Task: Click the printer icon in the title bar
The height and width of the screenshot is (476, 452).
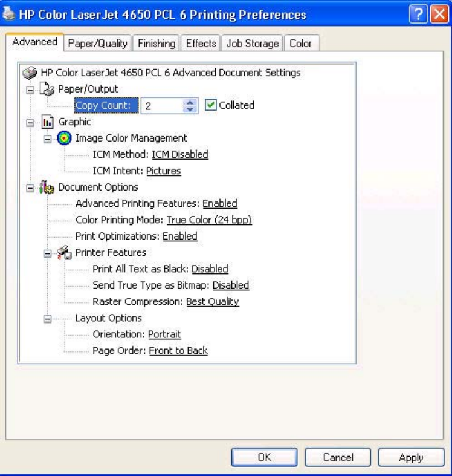Action: click(8, 13)
